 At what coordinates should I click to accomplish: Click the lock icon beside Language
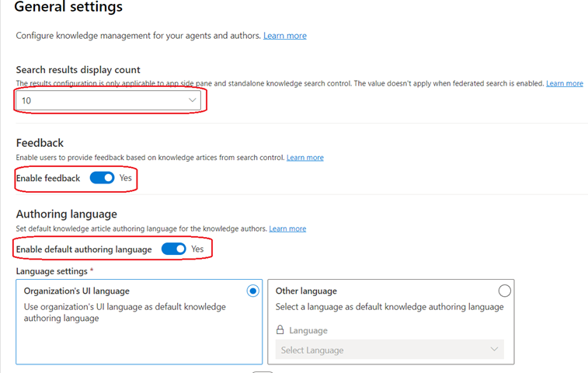280,329
